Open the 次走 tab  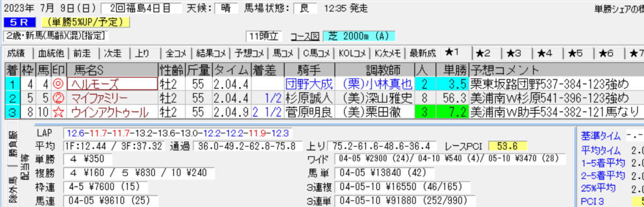click(x=112, y=53)
